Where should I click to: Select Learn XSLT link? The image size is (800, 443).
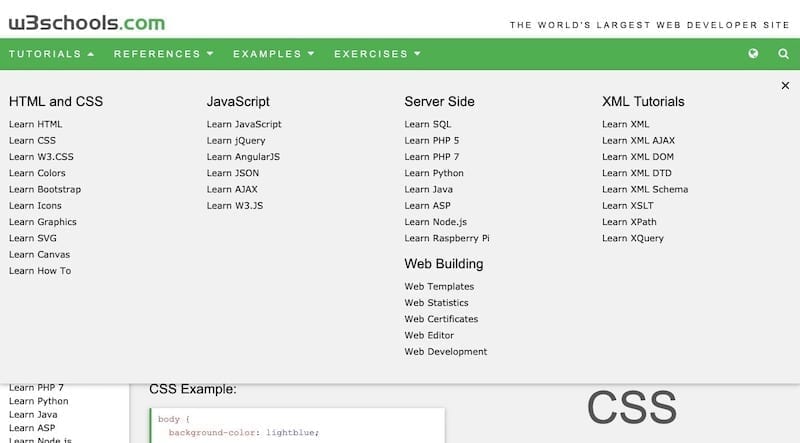tap(628, 206)
